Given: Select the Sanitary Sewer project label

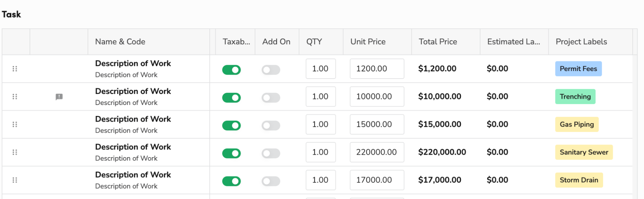Looking at the screenshot, I should tap(584, 152).
